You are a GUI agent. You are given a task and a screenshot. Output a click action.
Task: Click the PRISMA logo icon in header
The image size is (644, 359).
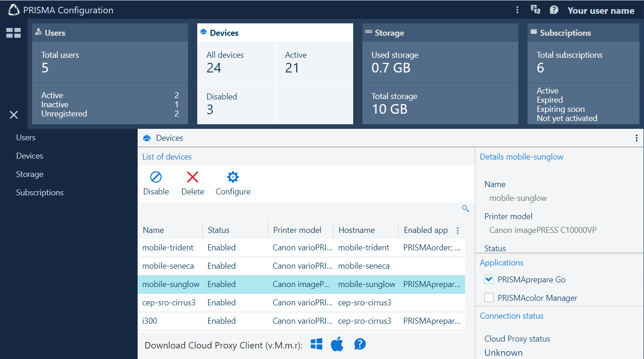point(14,10)
